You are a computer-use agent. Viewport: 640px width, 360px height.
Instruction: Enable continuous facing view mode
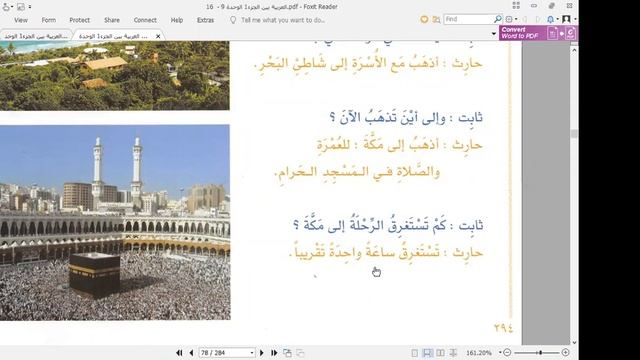click(x=453, y=353)
